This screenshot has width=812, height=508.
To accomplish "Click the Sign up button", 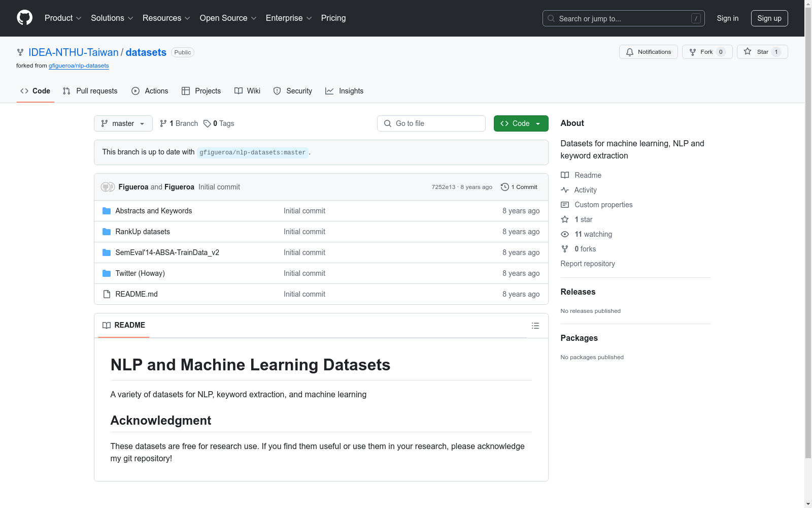I will tap(769, 18).
